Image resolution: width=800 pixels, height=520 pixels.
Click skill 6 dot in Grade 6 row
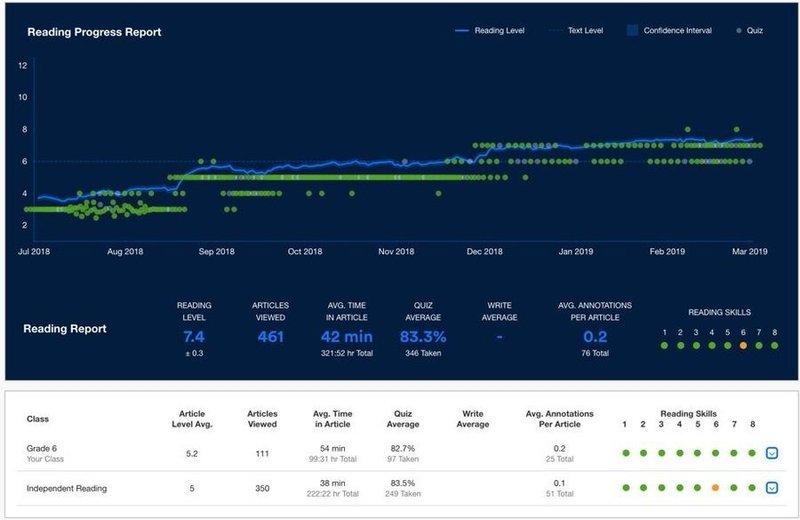click(x=715, y=453)
